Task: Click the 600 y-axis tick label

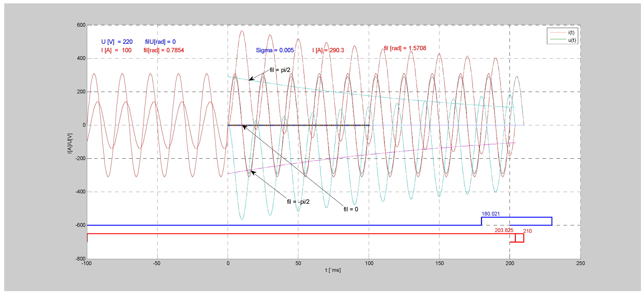Action: tap(81, 25)
